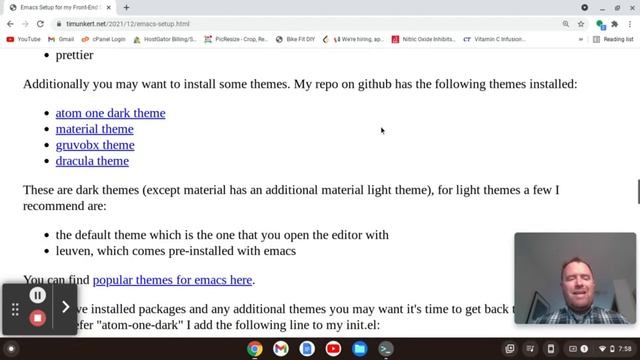Screen dimensions: 640x360
Task: Click the "prettier" list item text
Action: 74,55
